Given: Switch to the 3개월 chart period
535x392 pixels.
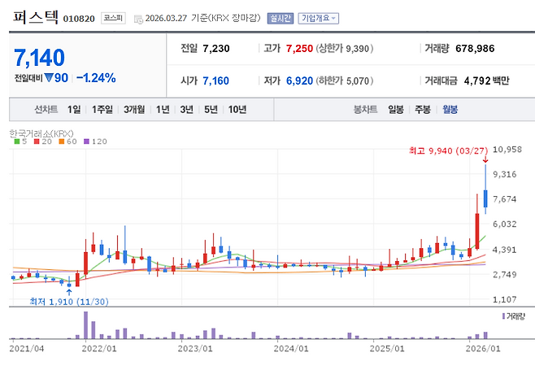Looking at the screenshot, I should point(134,109).
